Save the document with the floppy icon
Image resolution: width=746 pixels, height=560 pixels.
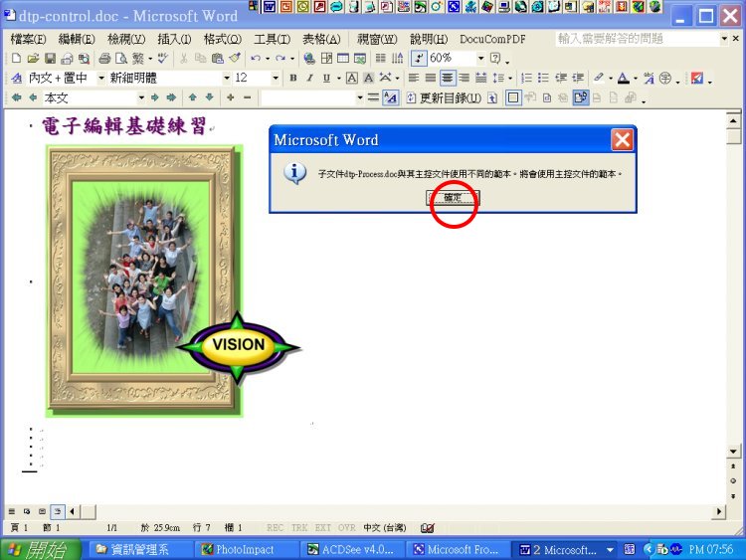(50, 58)
